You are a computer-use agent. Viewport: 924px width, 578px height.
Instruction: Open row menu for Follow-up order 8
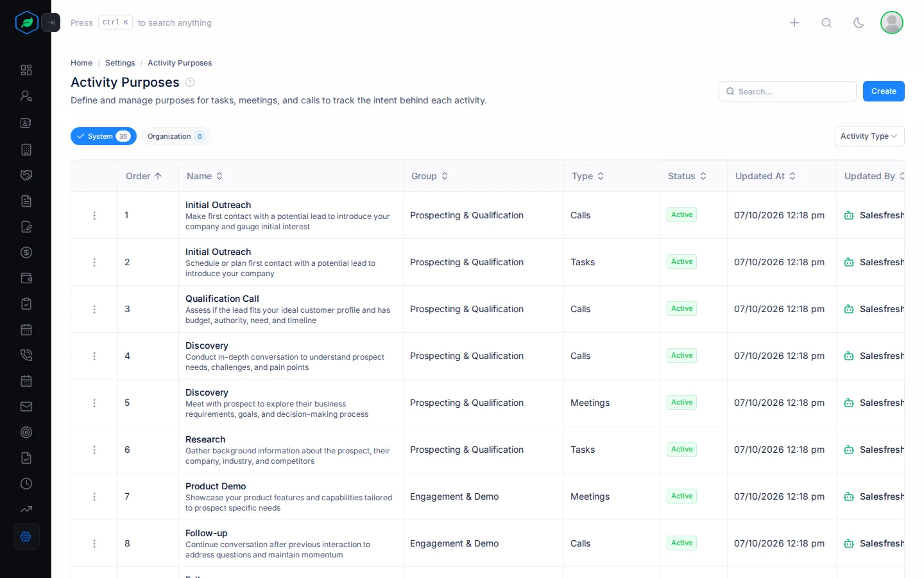click(94, 543)
